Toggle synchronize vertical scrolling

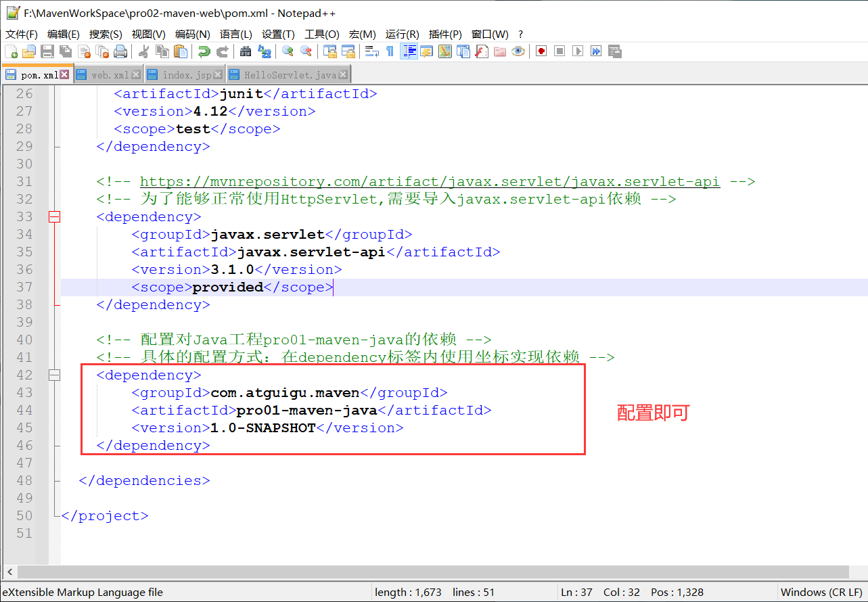point(329,51)
